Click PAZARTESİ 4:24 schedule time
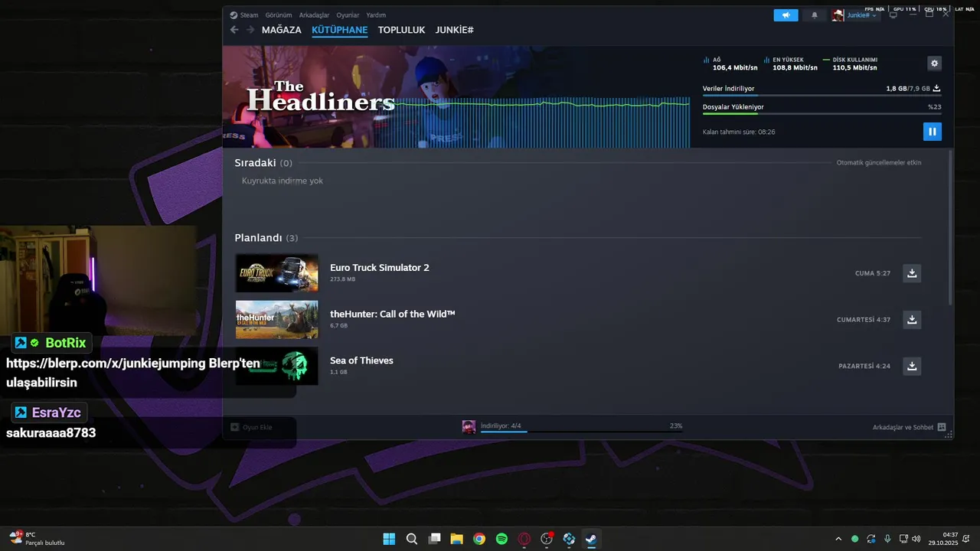The height and width of the screenshot is (551, 980). point(864,367)
